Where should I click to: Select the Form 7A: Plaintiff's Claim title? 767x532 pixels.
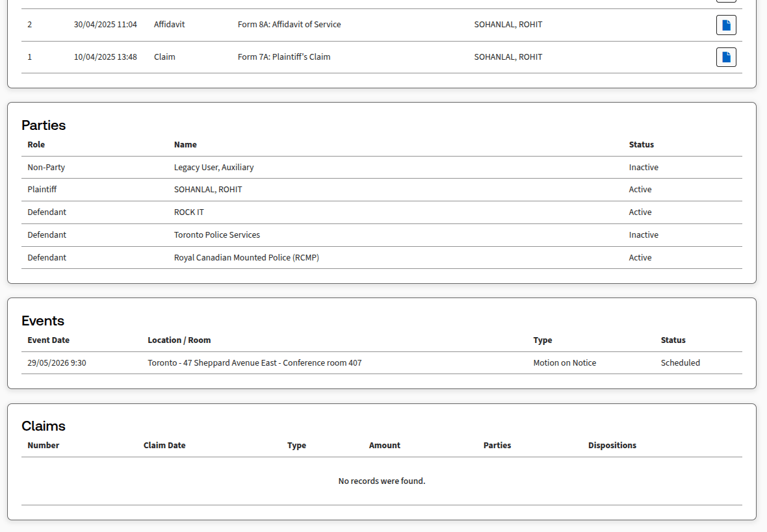click(283, 57)
